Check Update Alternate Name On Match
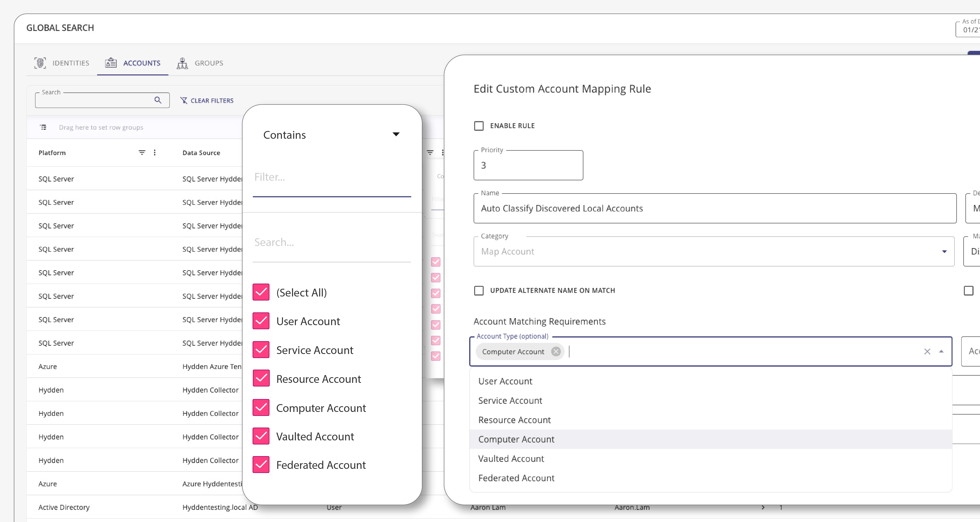 tap(479, 290)
